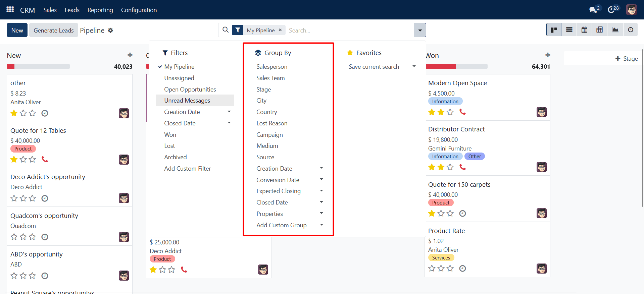Add a new Stage column
The width and height of the screenshot is (644, 294).
click(x=626, y=59)
